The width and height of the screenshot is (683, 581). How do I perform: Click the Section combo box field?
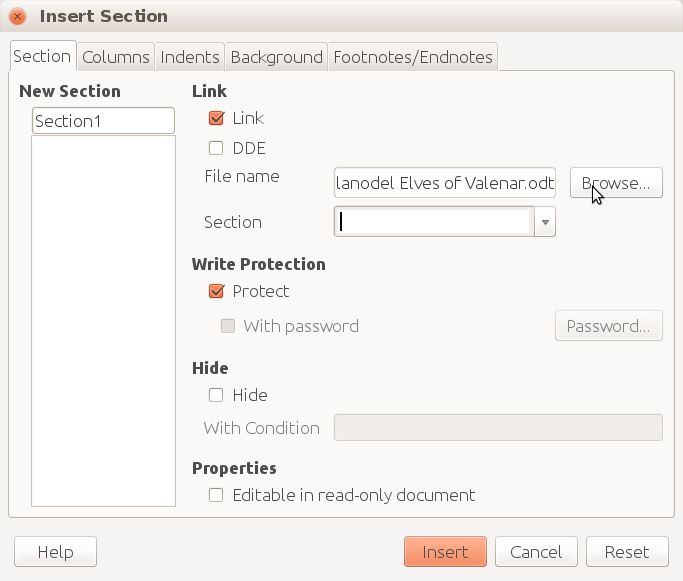point(434,222)
